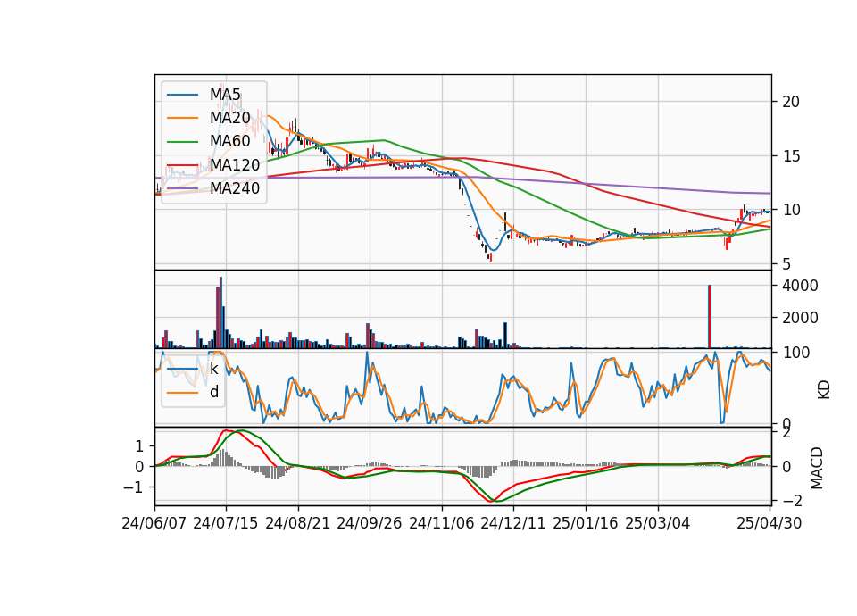
Task: Click the d legend label in KD panel
Action: [214, 392]
